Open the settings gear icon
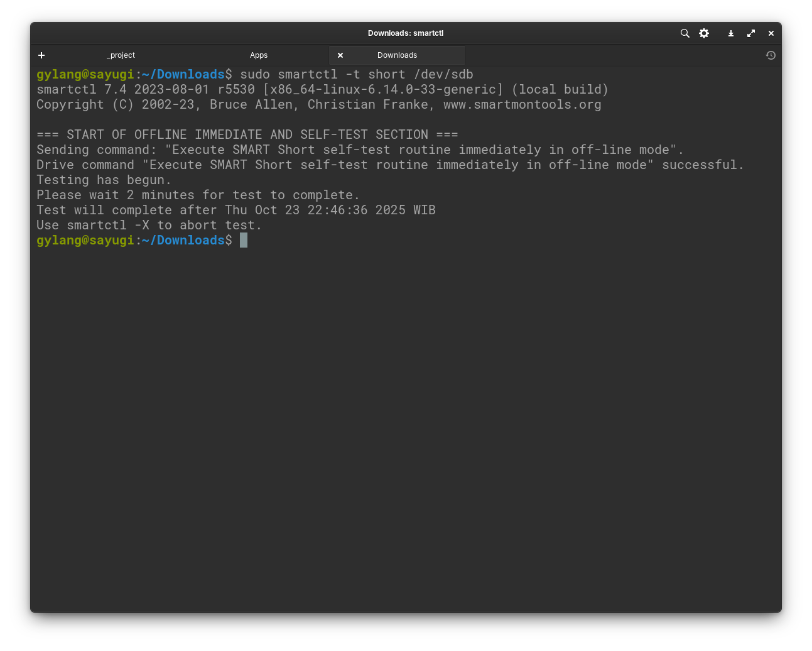Screen dimensions: 812x651 click(x=704, y=33)
